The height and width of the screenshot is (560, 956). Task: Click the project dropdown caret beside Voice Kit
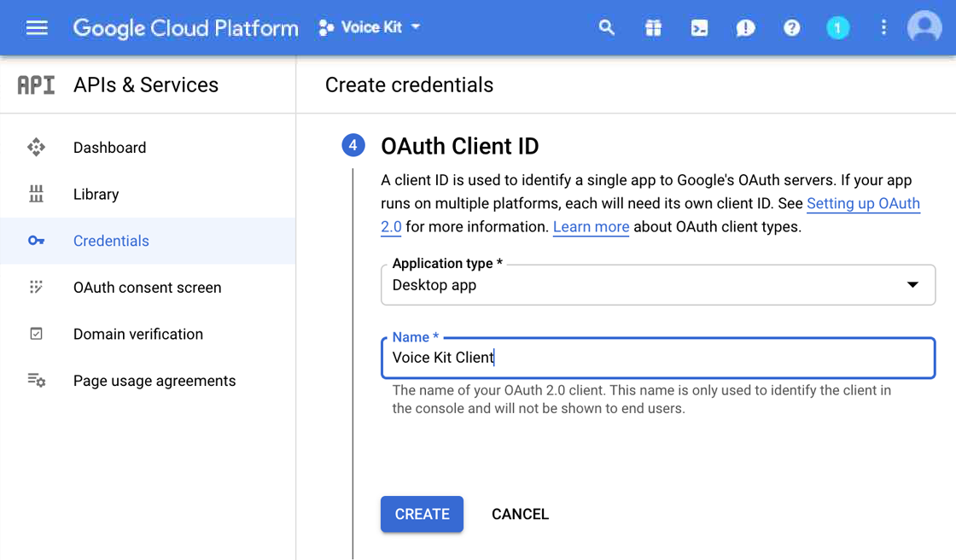coord(416,27)
